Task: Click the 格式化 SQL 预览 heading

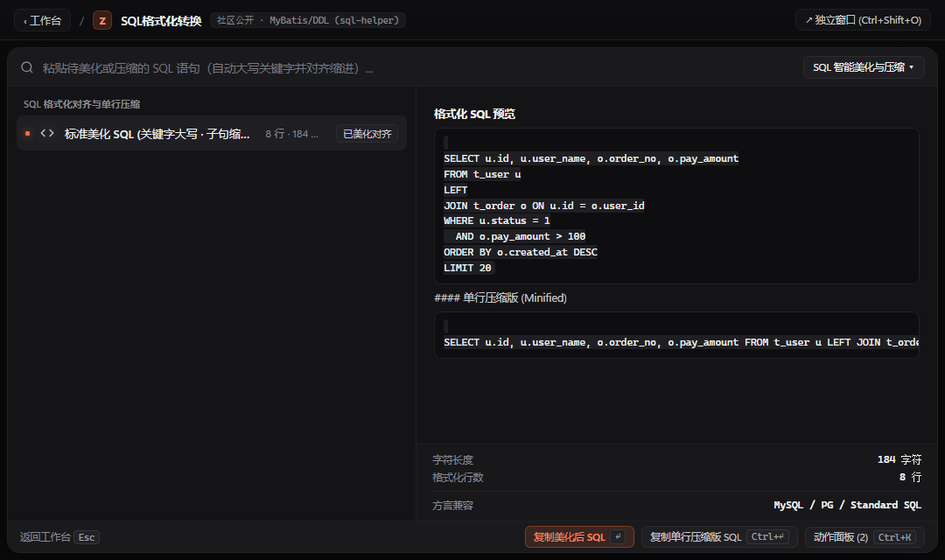Action: point(474,114)
